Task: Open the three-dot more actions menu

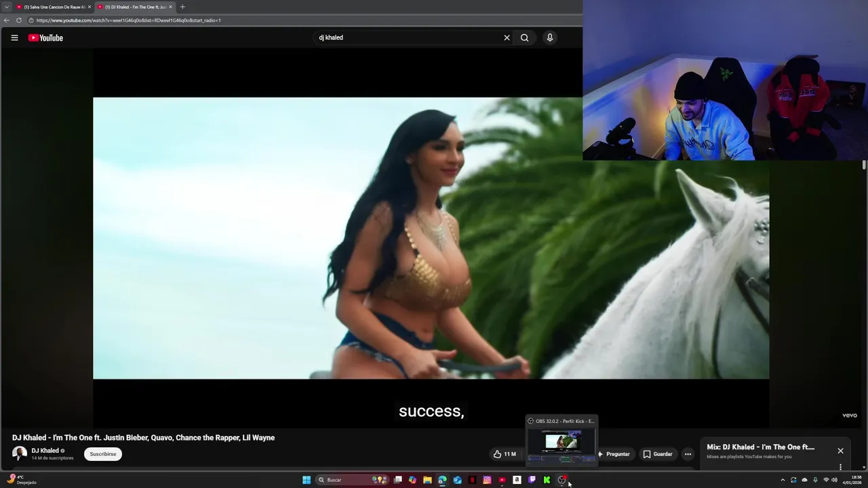Action: click(x=688, y=454)
